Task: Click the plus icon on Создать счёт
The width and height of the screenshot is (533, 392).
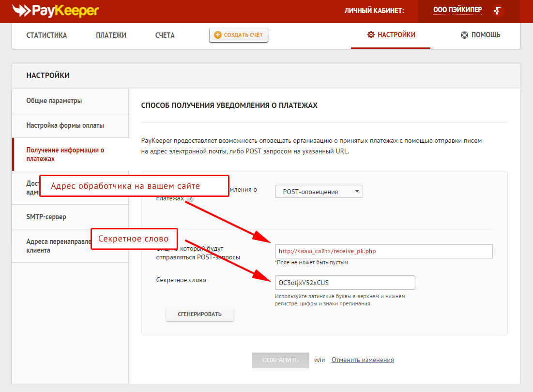Action: [217, 35]
